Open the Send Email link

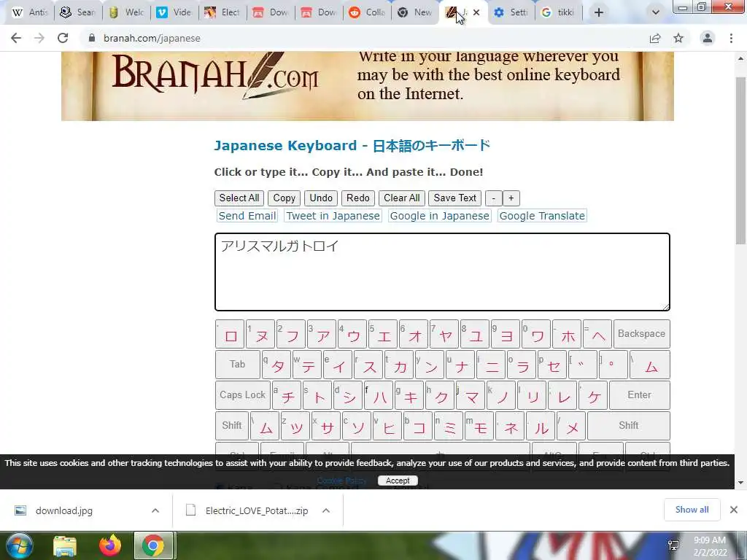[247, 216]
